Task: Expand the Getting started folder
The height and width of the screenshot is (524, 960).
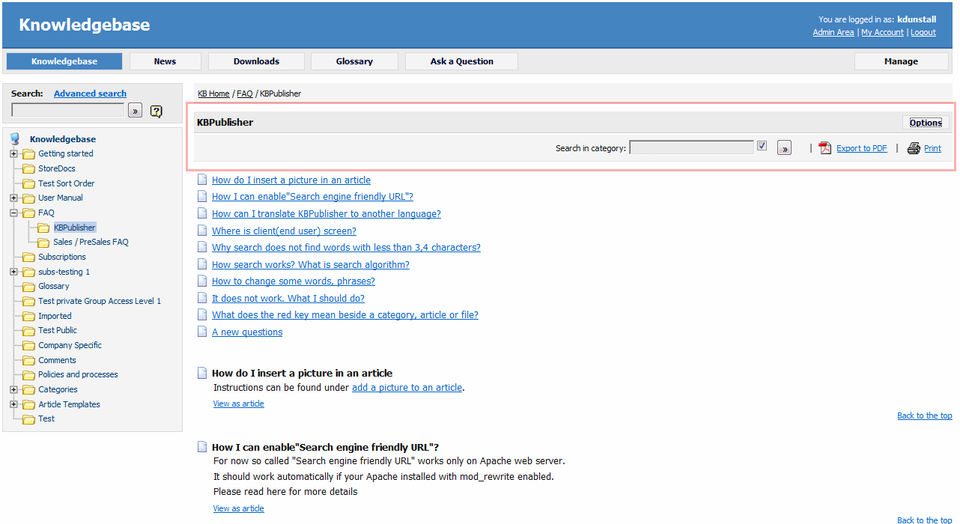Action: coord(13,154)
